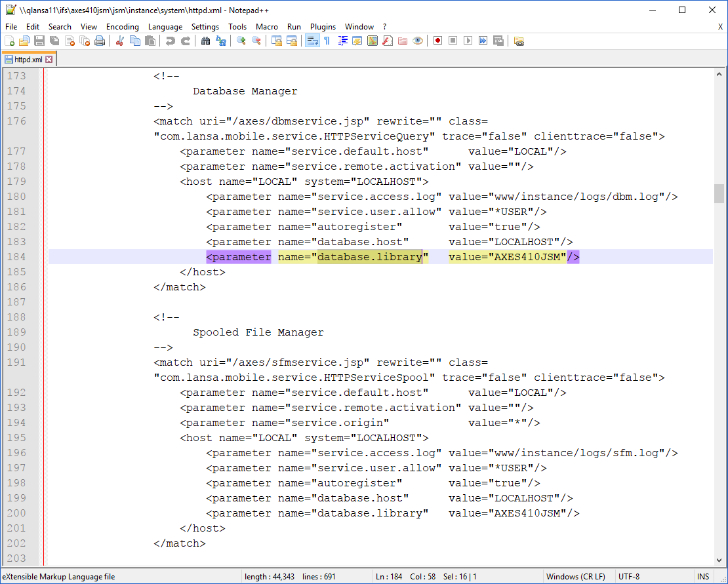Print the document via the printer icon
The height and width of the screenshot is (584, 728).
[100, 41]
